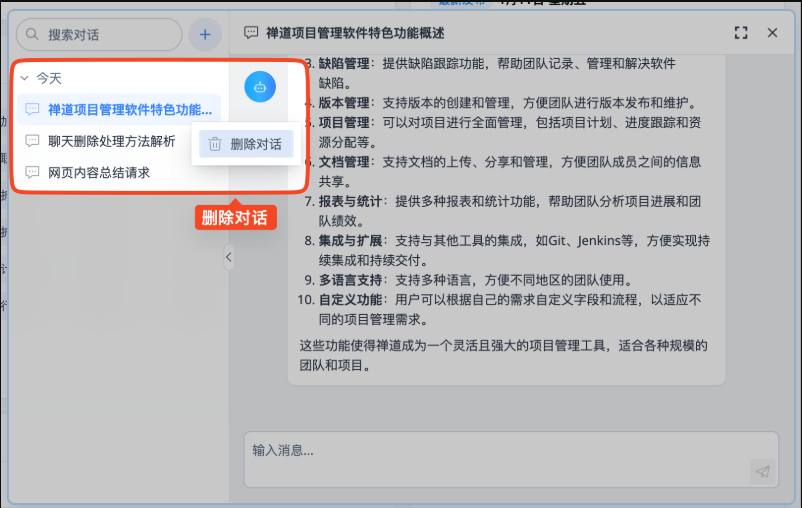Click the chat icon beside 聊天删除处理方法解析
This screenshot has height=508, width=802.
pyautogui.click(x=32, y=141)
